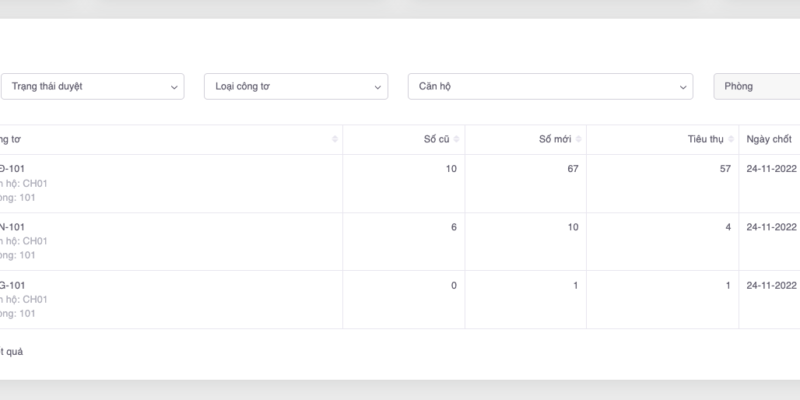This screenshot has height=400, width=800.
Task: Click the Số cũ column header
Action: tap(436, 140)
